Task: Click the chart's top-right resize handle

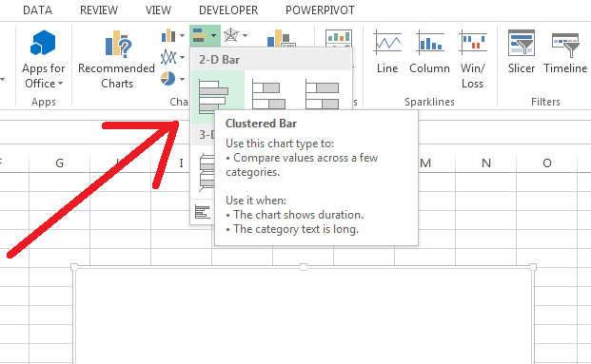Action: click(x=533, y=267)
